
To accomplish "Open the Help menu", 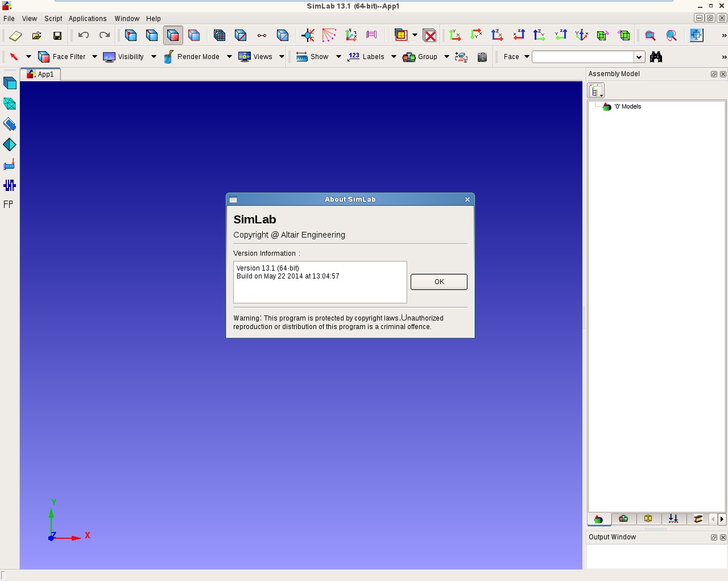I will pos(154,19).
